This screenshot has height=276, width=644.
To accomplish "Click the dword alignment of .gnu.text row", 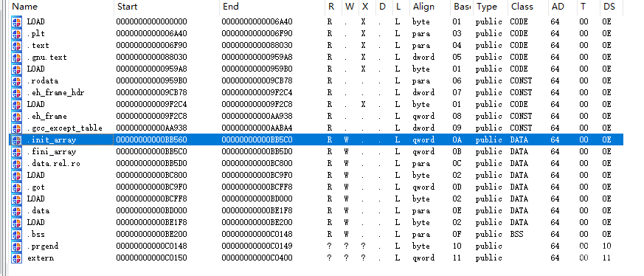I will tap(423, 57).
